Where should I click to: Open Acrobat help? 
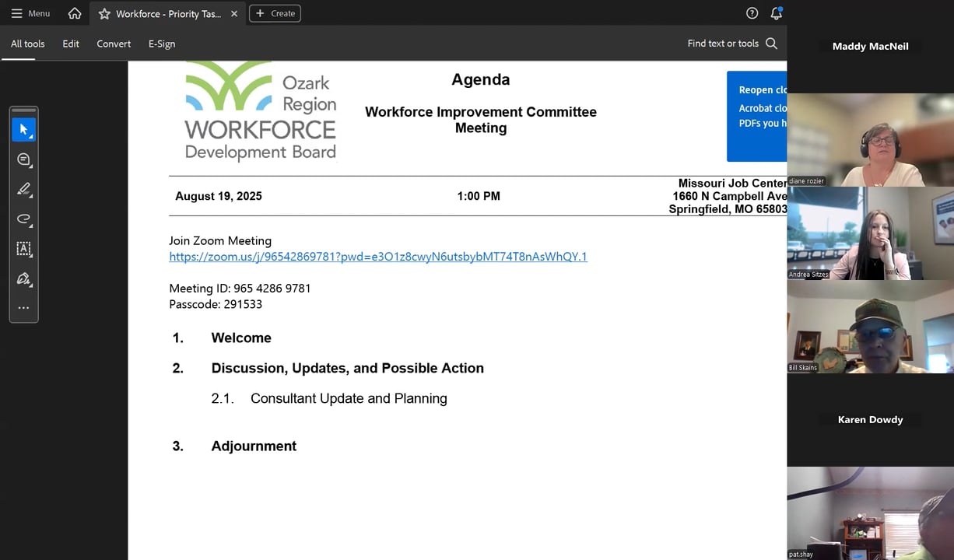tap(752, 12)
